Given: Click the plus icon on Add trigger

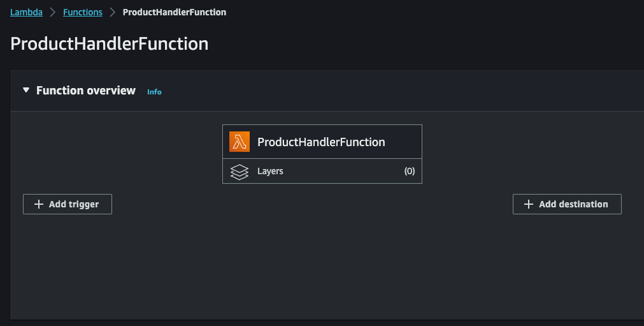Looking at the screenshot, I should tap(39, 204).
